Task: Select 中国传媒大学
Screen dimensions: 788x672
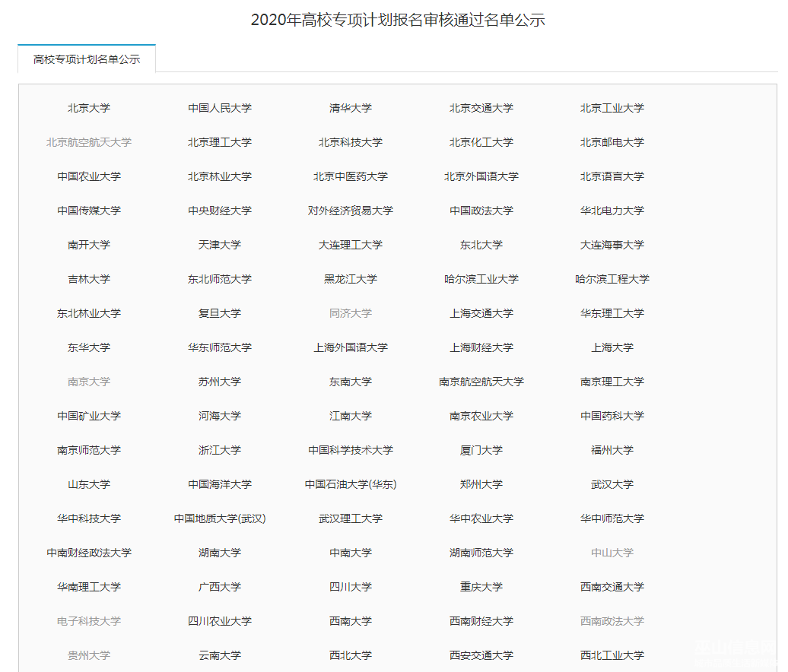Action: point(89,211)
